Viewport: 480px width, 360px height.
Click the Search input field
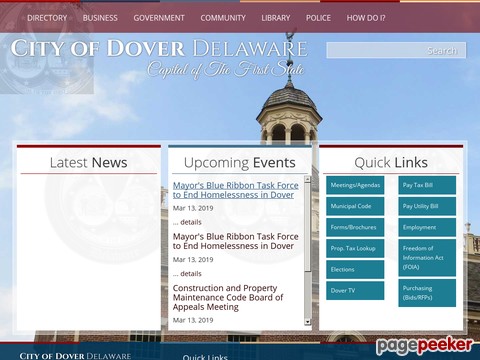pyautogui.click(x=396, y=50)
